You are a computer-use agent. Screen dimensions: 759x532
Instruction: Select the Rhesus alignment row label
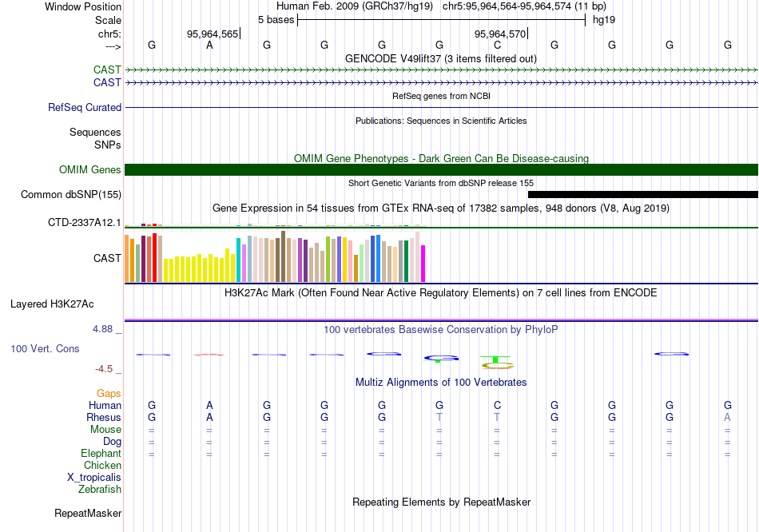coord(104,417)
